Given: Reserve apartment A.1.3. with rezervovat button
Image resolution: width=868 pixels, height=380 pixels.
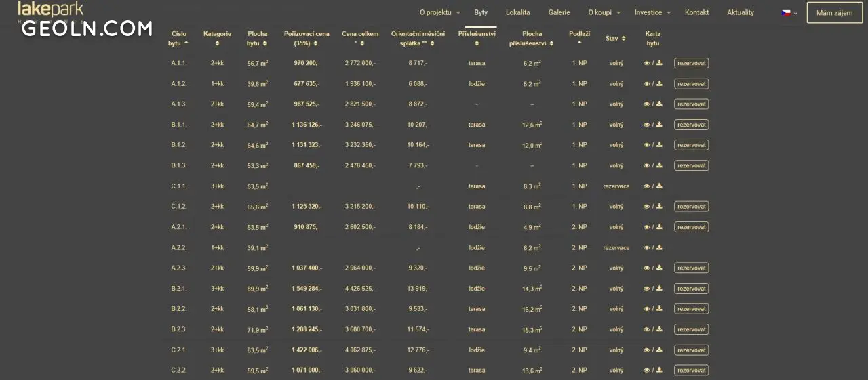Looking at the screenshot, I should (691, 104).
